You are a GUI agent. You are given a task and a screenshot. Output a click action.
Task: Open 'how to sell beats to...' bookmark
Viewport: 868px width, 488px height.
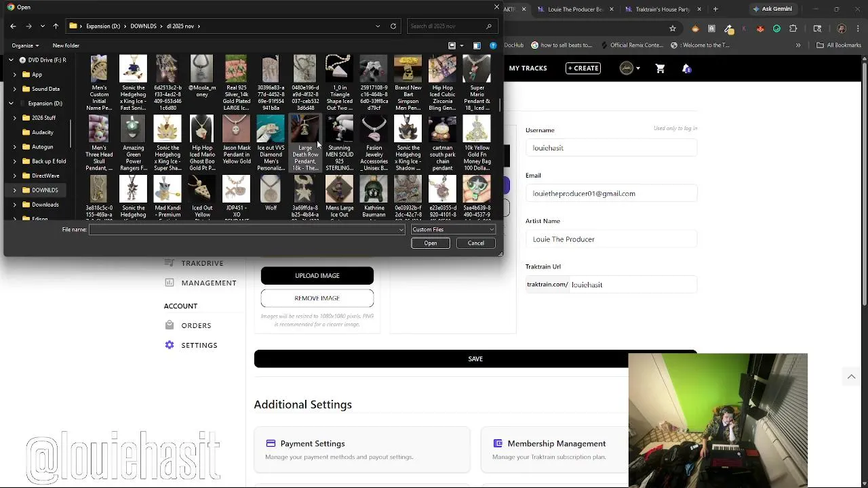[561, 45]
